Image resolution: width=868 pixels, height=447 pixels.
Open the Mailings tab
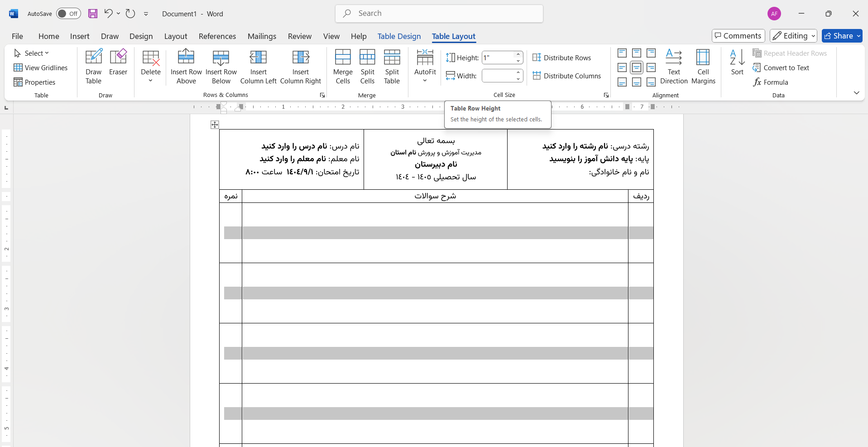(x=262, y=36)
